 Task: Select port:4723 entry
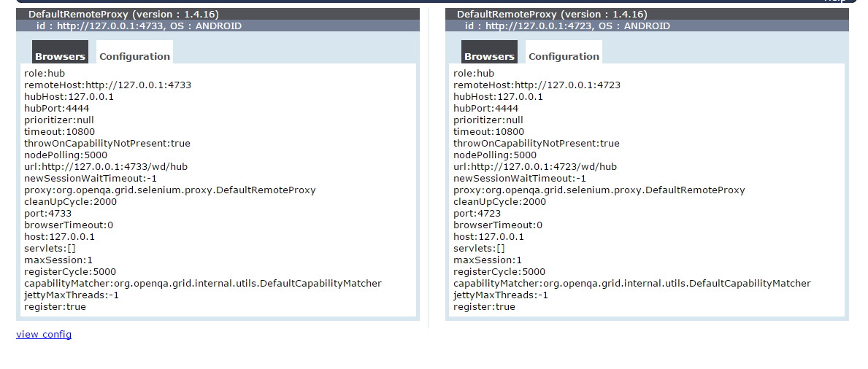click(477, 213)
